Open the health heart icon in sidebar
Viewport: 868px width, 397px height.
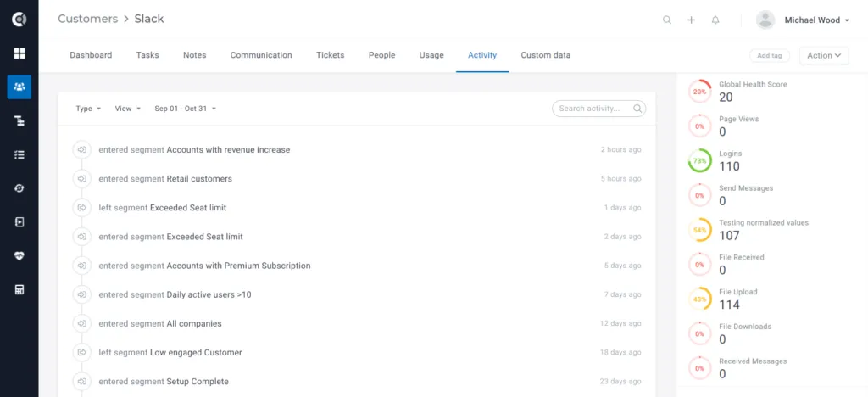click(x=19, y=256)
